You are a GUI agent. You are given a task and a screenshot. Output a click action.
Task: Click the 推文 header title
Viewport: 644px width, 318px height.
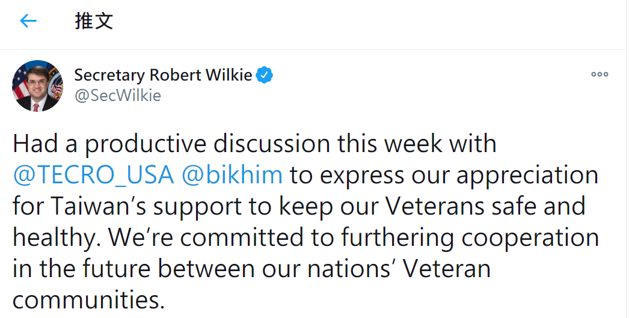coord(94,20)
